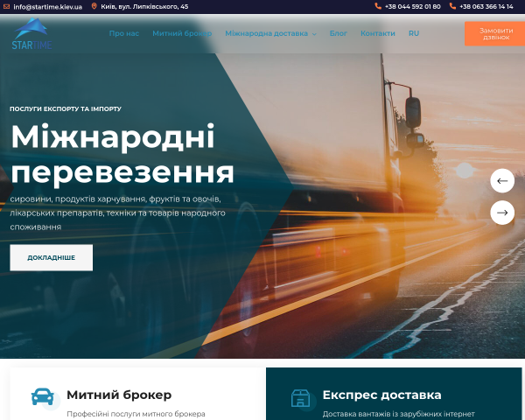
Task: Click the car icon for Митний брокер
Action: coord(43,397)
